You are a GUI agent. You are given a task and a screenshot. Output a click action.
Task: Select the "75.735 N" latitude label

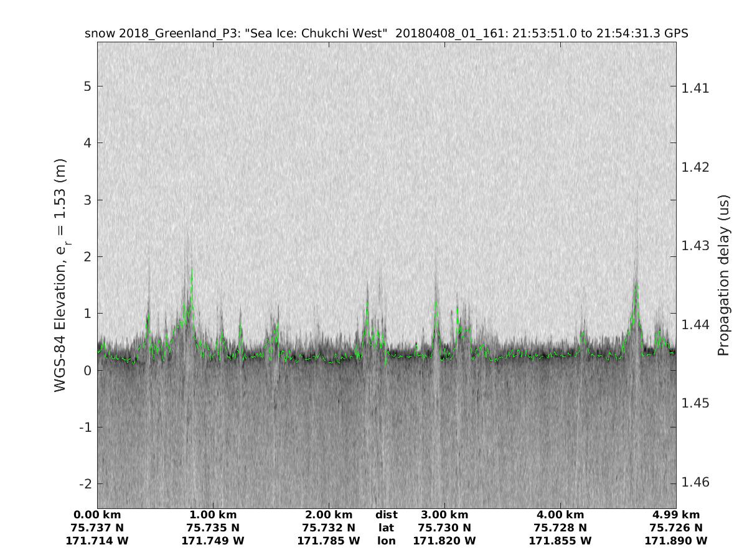point(213,528)
